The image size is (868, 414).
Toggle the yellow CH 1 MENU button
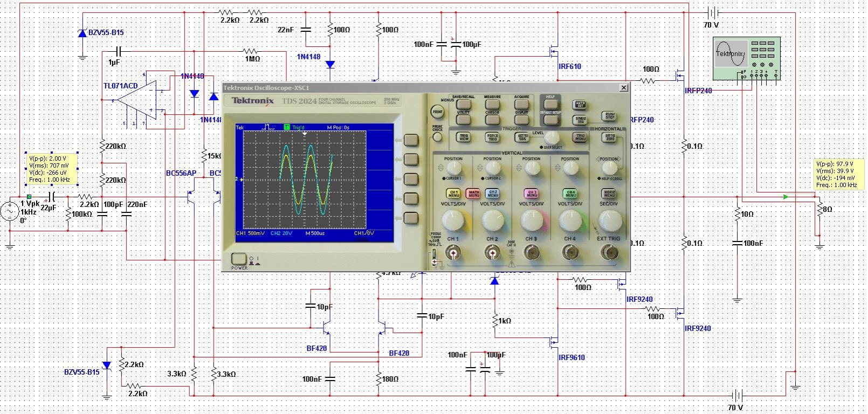(x=453, y=193)
